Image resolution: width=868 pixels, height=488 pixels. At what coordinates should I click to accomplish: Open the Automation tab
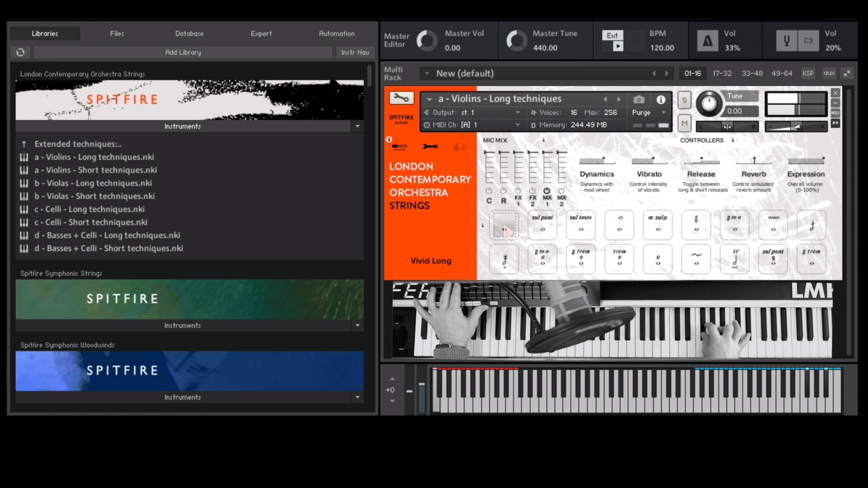point(336,33)
